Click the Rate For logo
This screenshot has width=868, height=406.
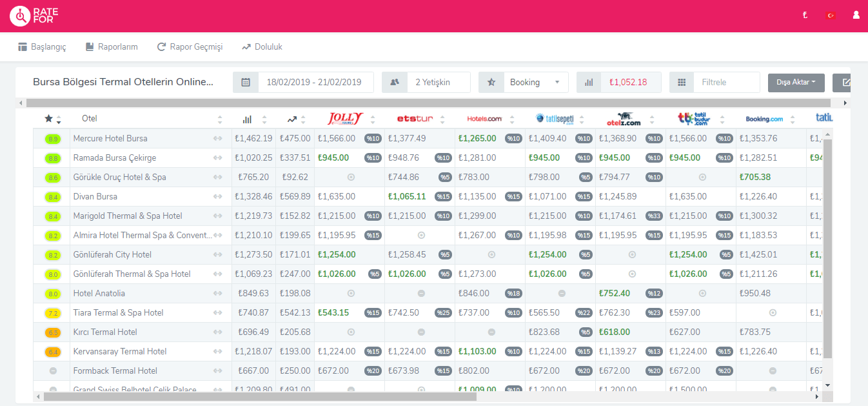tap(32, 16)
